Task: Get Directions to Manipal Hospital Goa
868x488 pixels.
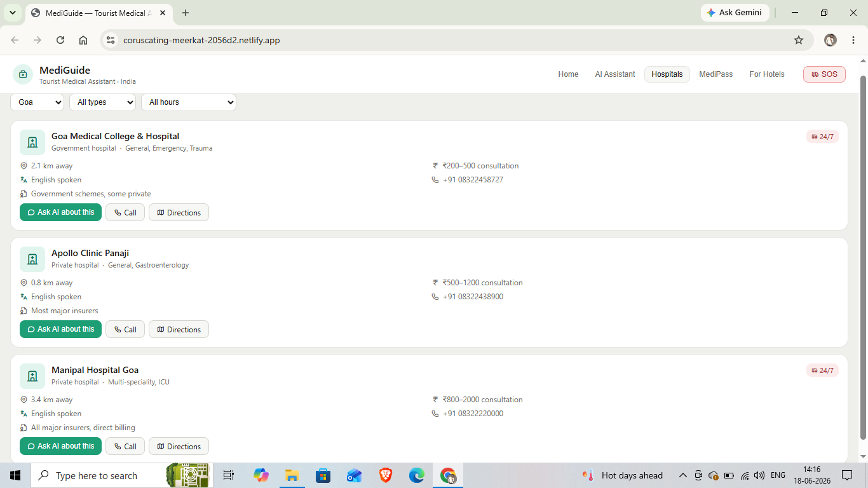Action: pyautogui.click(x=179, y=446)
